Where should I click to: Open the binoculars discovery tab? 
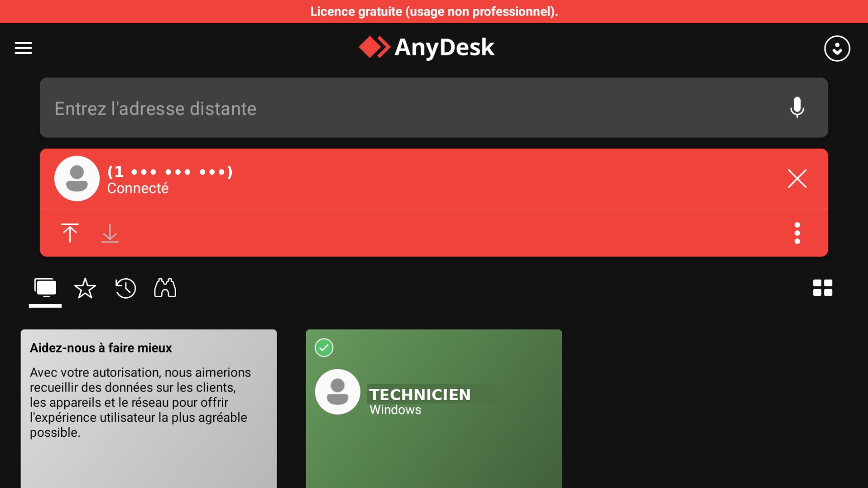click(165, 288)
